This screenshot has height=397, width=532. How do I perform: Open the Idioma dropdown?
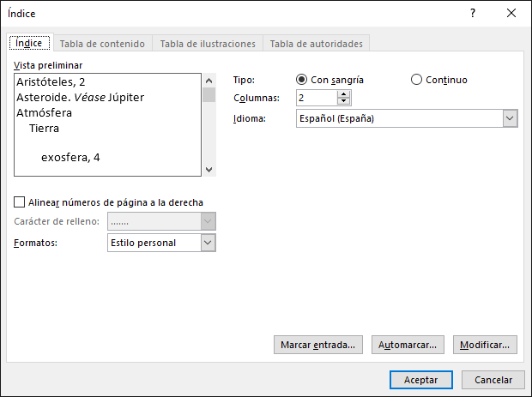510,118
